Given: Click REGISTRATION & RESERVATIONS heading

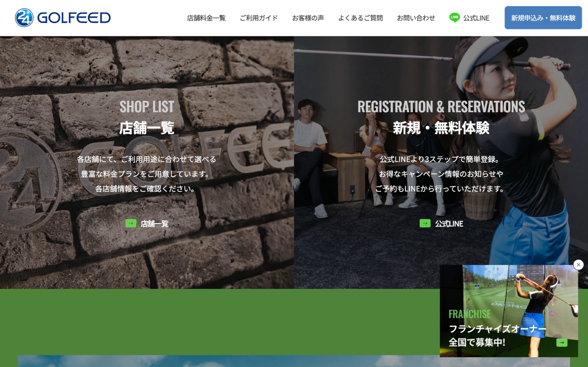Looking at the screenshot, I should click(441, 106).
